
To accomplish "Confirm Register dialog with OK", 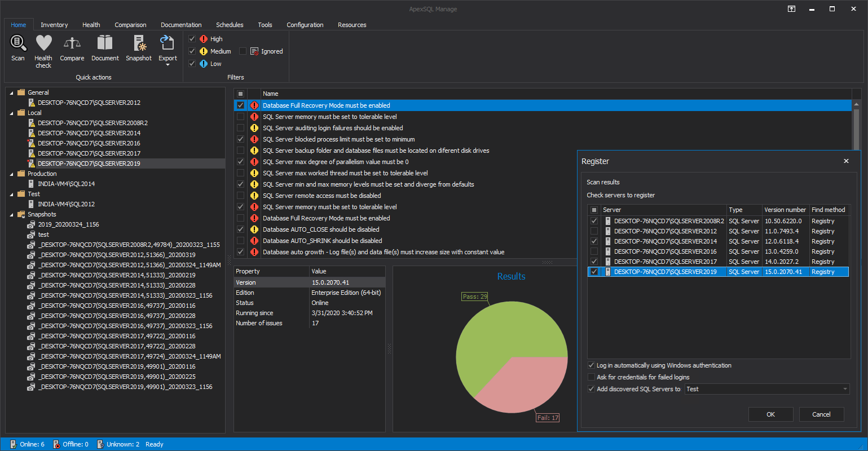I will 770,414.
